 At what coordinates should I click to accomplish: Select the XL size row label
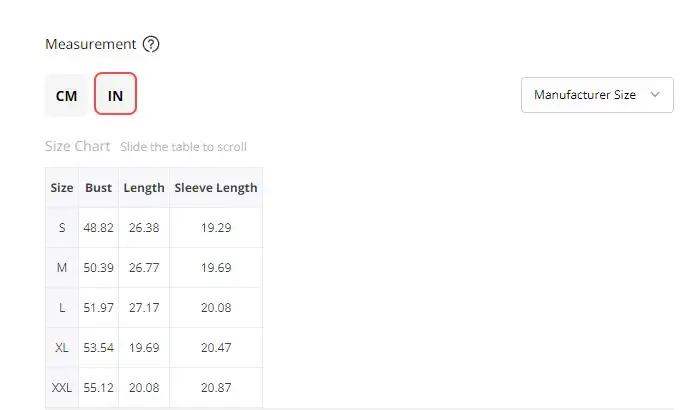coord(62,348)
